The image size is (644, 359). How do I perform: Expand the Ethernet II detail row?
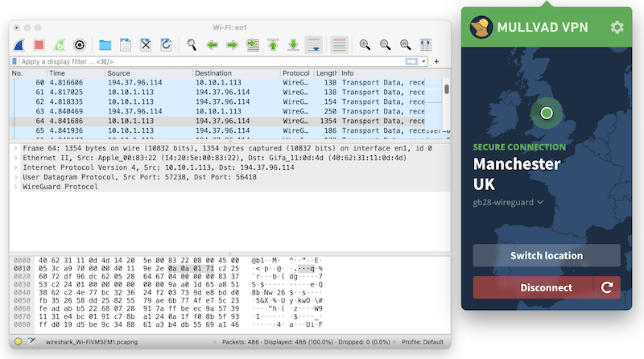[15, 158]
